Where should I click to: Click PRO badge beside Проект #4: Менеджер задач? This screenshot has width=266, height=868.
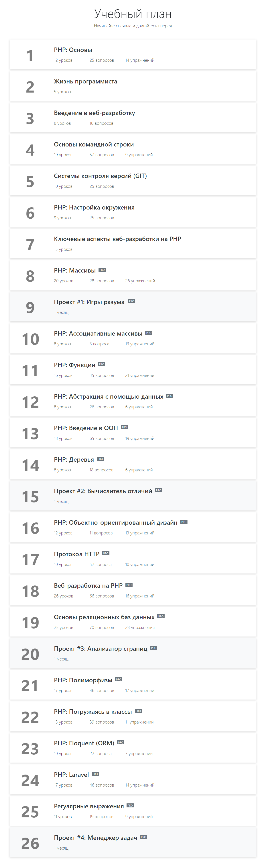tap(143, 837)
